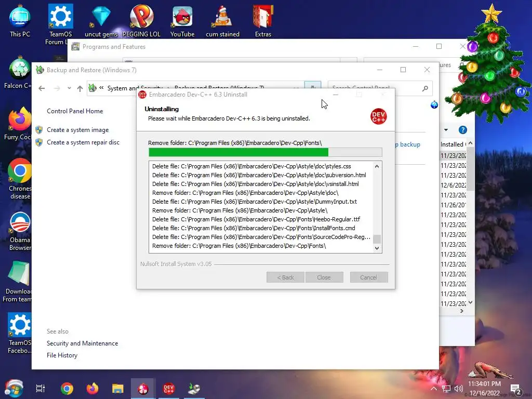Show hidden system tray icons
Screen dimensions: 532x399
[x=434, y=389]
